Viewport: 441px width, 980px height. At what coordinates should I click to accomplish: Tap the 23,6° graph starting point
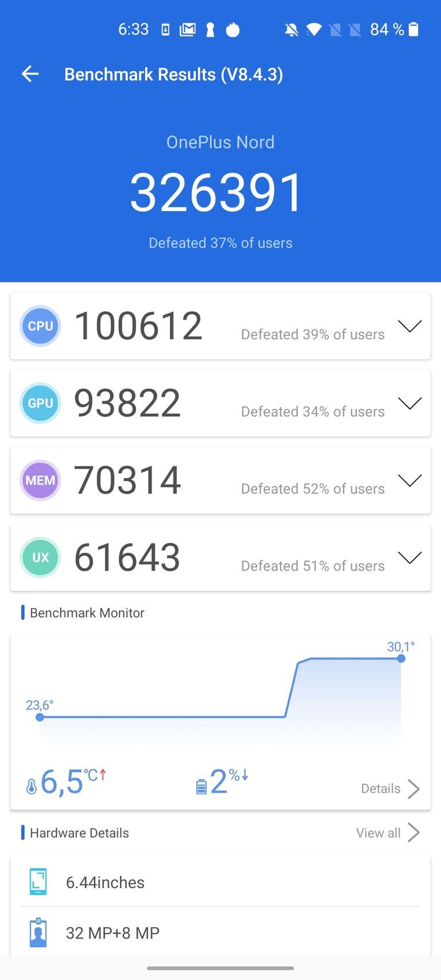[40, 717]
